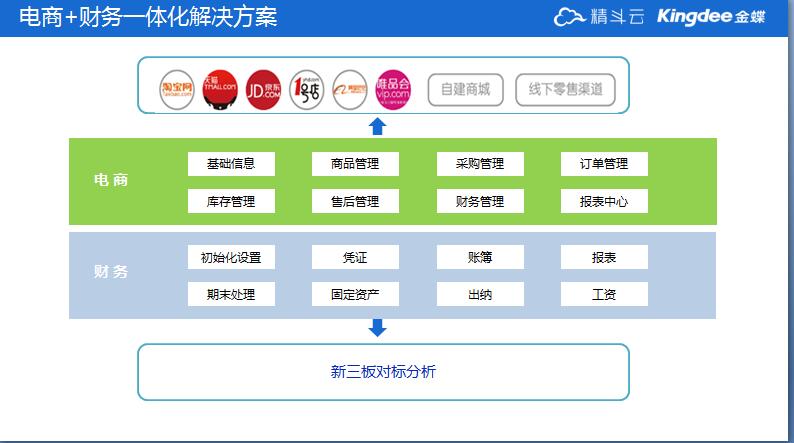
Task: Open the 基础信息 module
Action: (231, 164)
